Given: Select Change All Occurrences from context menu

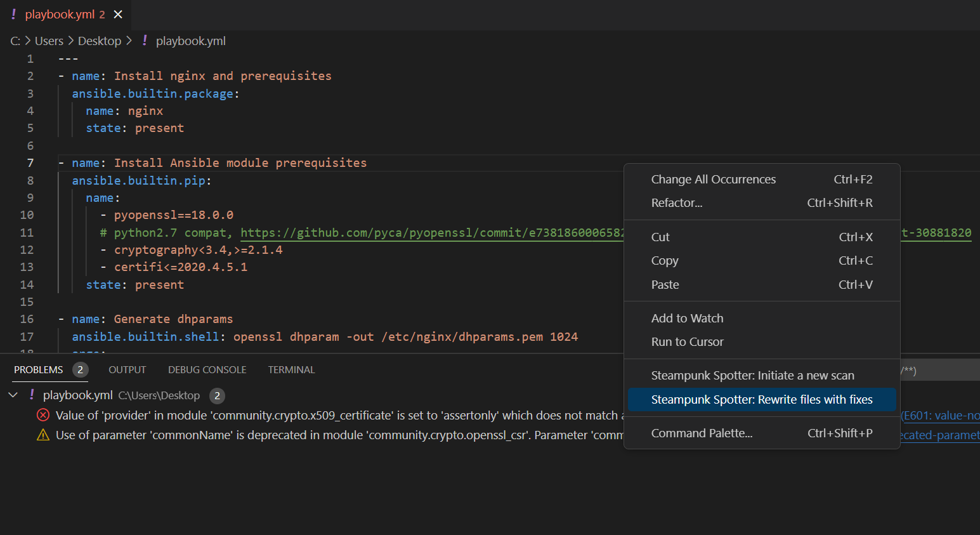Looking at the screenshot, I should 713,179.
